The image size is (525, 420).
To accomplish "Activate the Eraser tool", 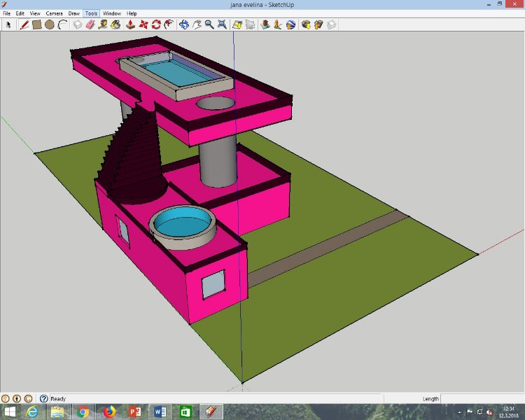I will (x=89, y=24).
